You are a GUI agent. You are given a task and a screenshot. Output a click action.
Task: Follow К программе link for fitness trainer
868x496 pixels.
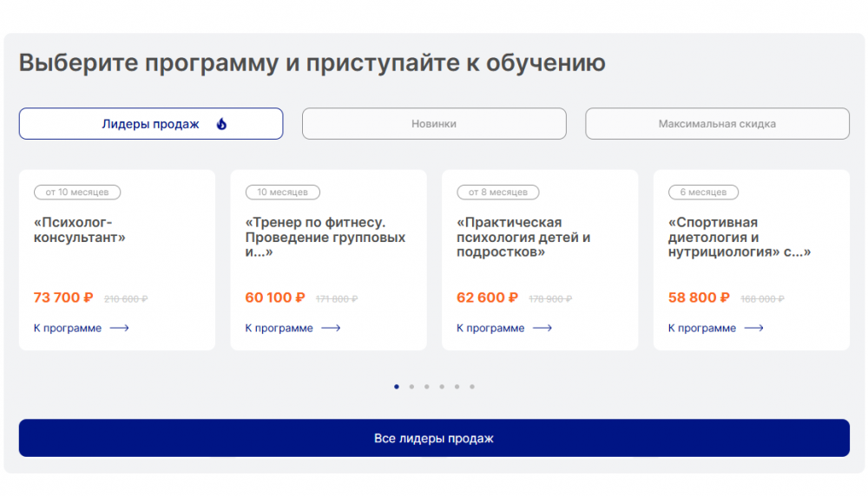279,329
